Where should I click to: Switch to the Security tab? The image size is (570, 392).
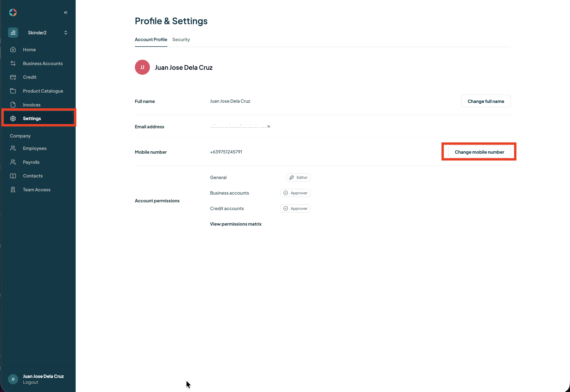coord(181,39)
